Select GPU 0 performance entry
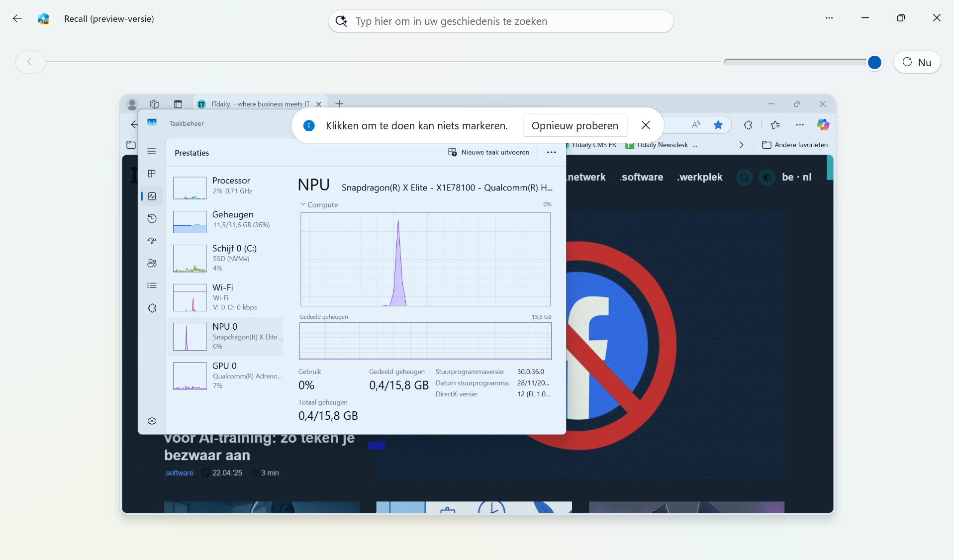Screen dimensions: 954x560 [x=226, y=376]
